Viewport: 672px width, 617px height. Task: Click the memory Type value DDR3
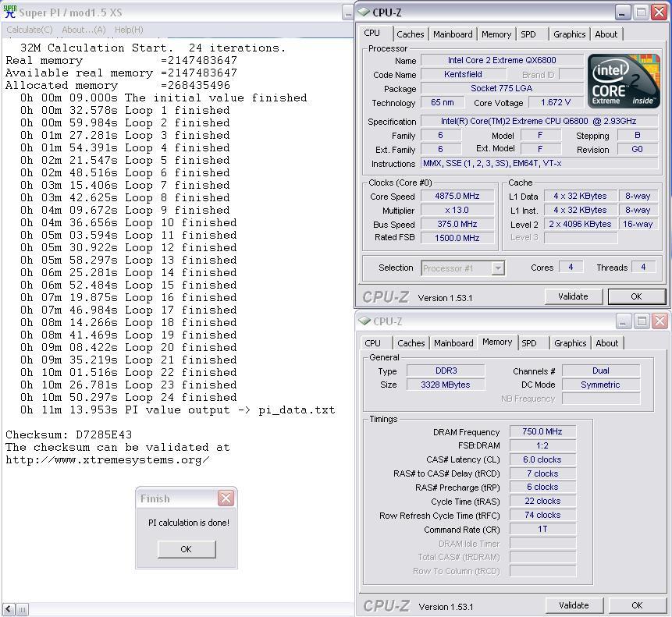tap(446, 371)
